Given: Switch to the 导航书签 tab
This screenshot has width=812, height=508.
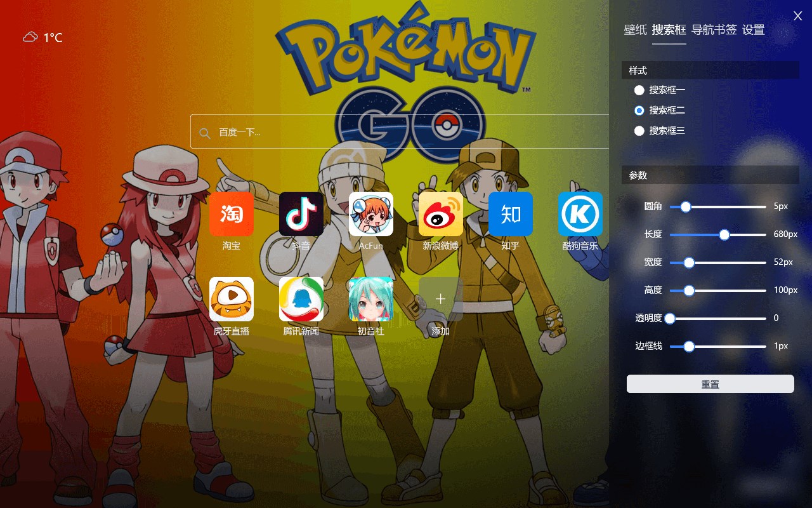Looking at the screenshot, I should [x=714, y=30].
